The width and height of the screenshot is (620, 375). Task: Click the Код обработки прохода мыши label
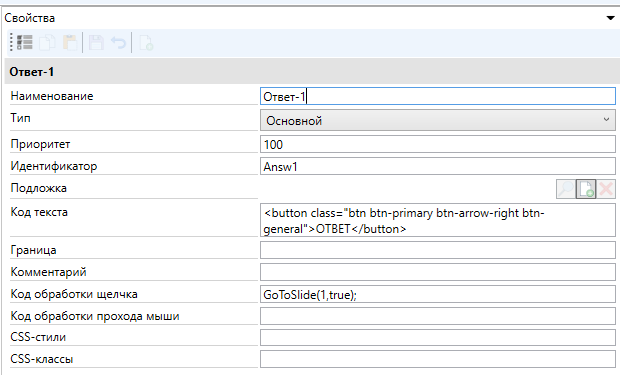coord(95,316)
